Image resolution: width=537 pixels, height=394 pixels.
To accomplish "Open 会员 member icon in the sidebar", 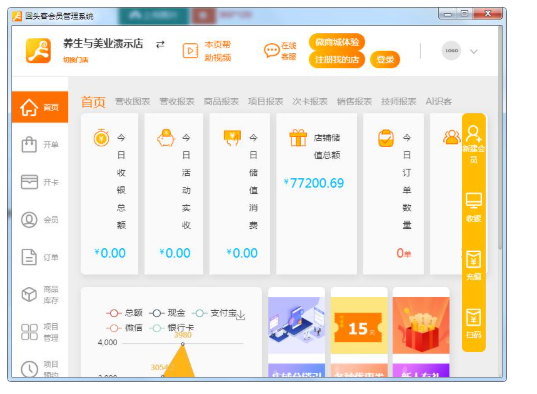I will (29, 220).
